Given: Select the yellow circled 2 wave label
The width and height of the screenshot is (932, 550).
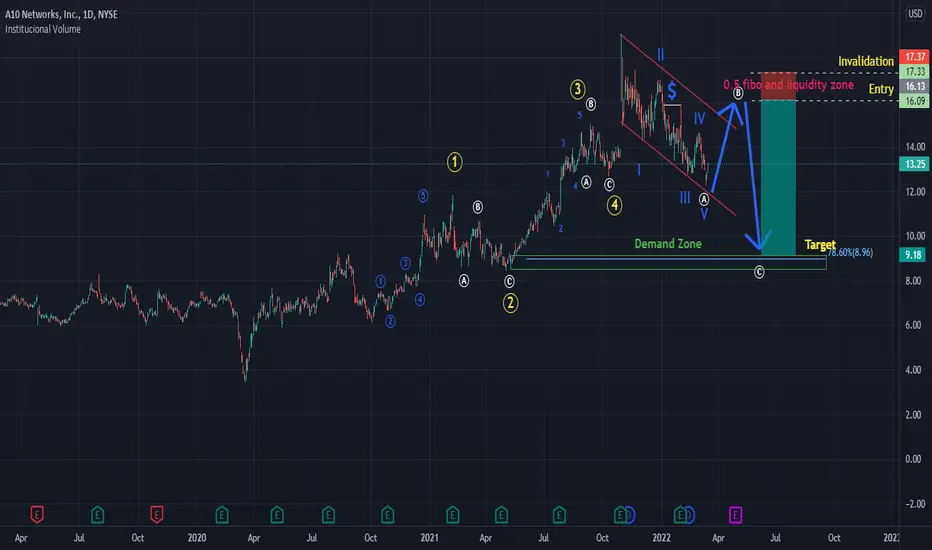Looking at the screenshot, I should click(511, 303).
